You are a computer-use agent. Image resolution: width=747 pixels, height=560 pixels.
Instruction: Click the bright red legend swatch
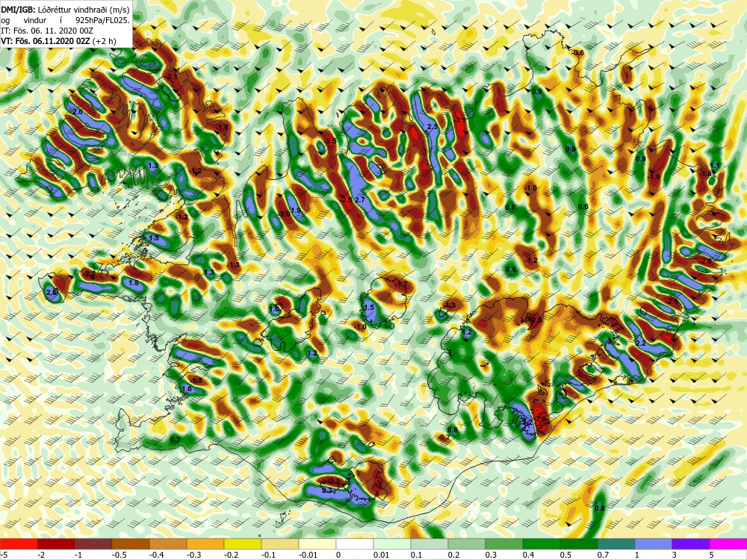pos(19,544)
